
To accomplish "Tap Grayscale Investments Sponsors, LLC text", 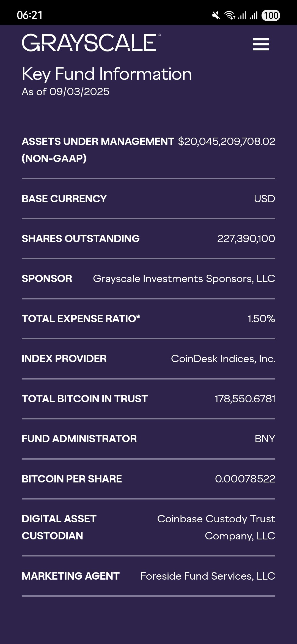I will click(184, 279).
